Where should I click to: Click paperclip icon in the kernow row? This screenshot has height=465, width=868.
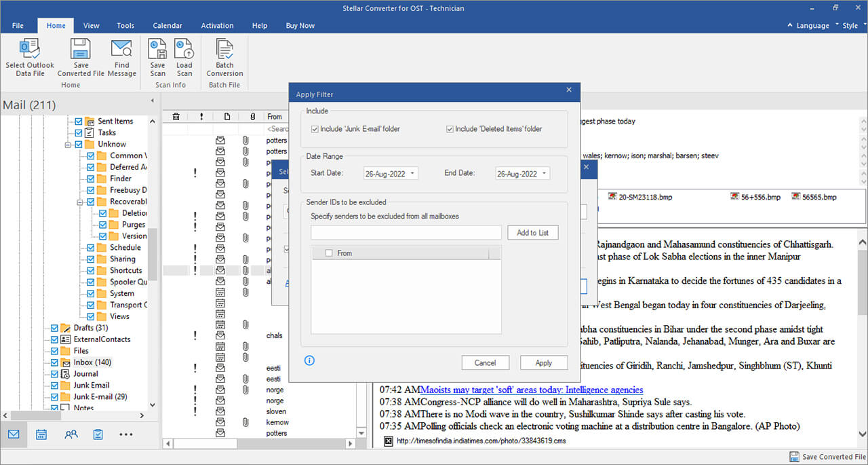[x=245, y=422]
